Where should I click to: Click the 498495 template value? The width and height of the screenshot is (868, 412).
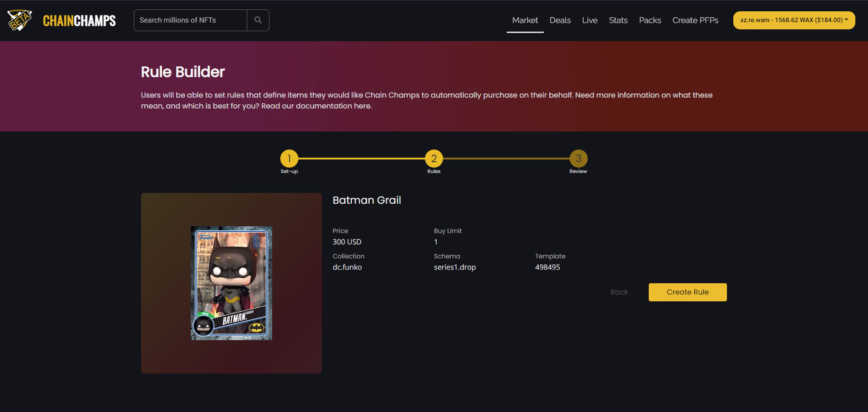(x=547, y=267)
